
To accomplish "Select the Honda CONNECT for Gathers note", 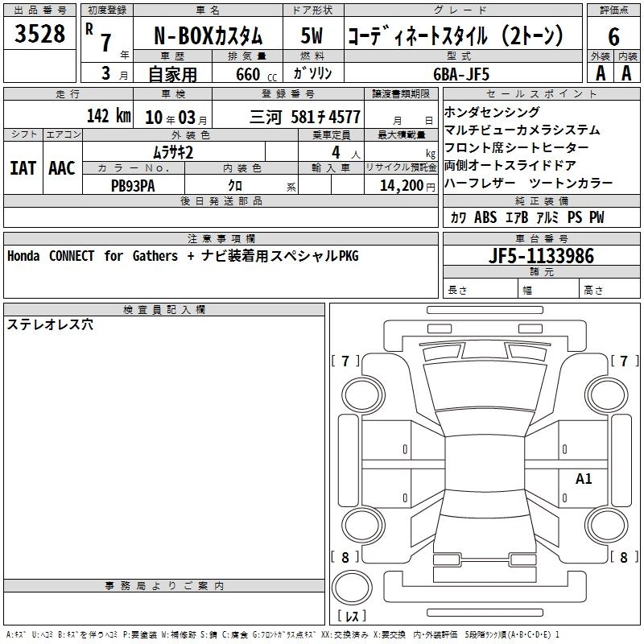I will (183, 256).
